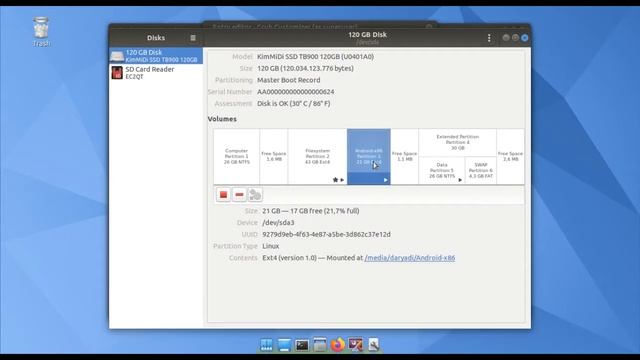The height and width of the screenshot is (360, 640).
Task: Close the Disks window
Action: pos(525,38)
